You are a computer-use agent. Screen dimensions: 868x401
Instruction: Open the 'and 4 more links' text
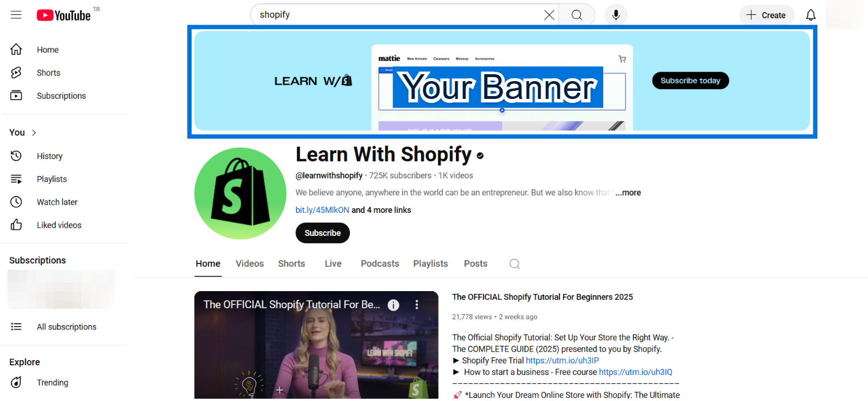click(x=381, y=210)
